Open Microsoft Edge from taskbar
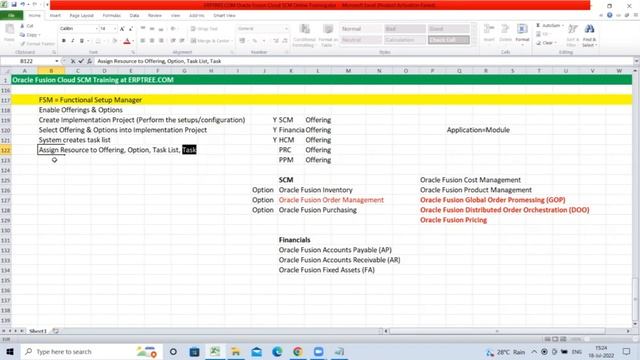Screen dimensions: 640x360 (x=277, y=351)
